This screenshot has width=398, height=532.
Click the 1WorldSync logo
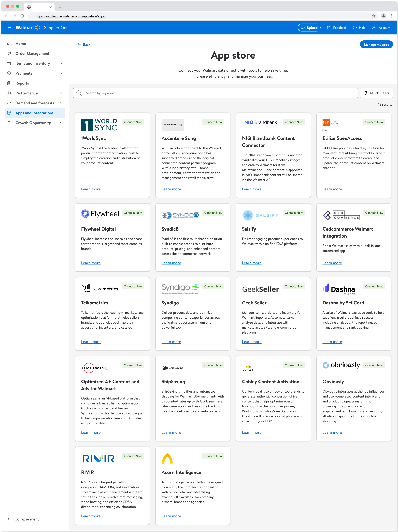tap(99, 125)
